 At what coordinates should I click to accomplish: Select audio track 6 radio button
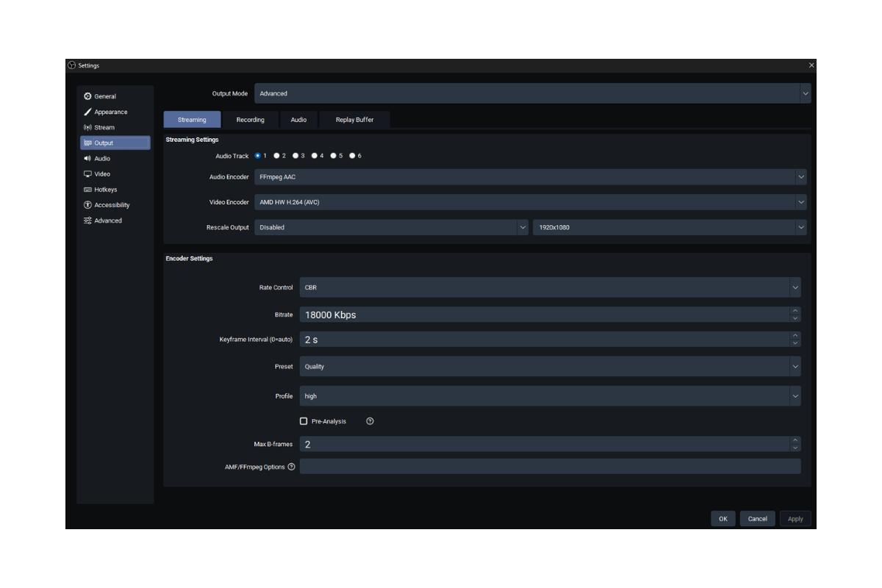353,156
